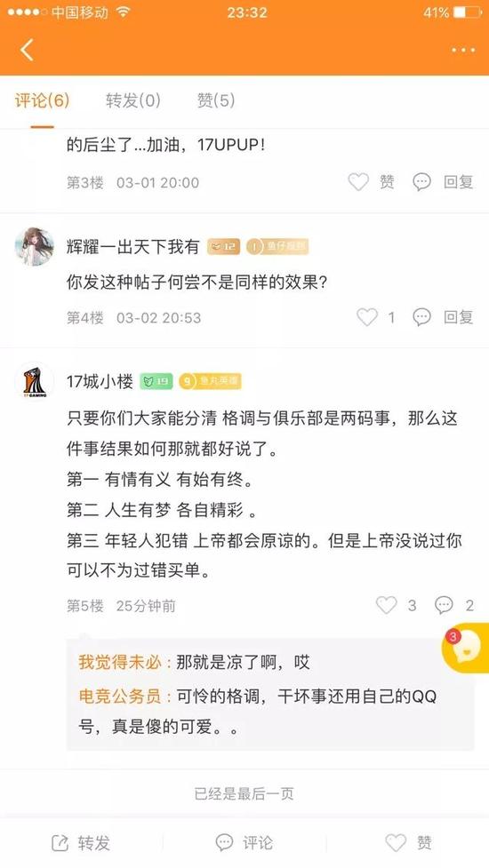Like the 4th floor comment with 1 like
The width and height of the screenshot is (489, 868).
coord(366,317)
